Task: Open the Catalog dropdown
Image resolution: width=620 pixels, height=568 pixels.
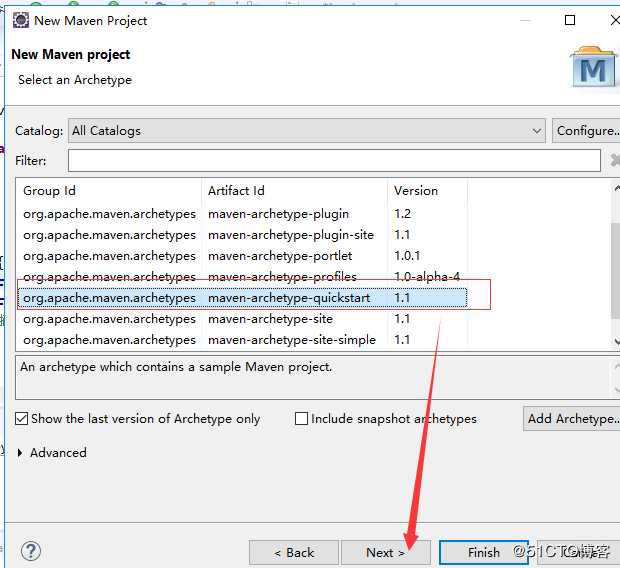Action: [306, 131]
